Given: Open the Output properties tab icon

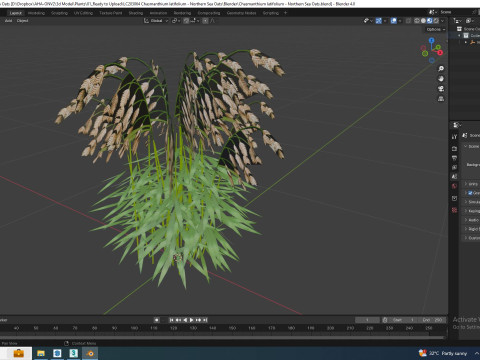Looking at the screenshot, I should click(454, 158).
